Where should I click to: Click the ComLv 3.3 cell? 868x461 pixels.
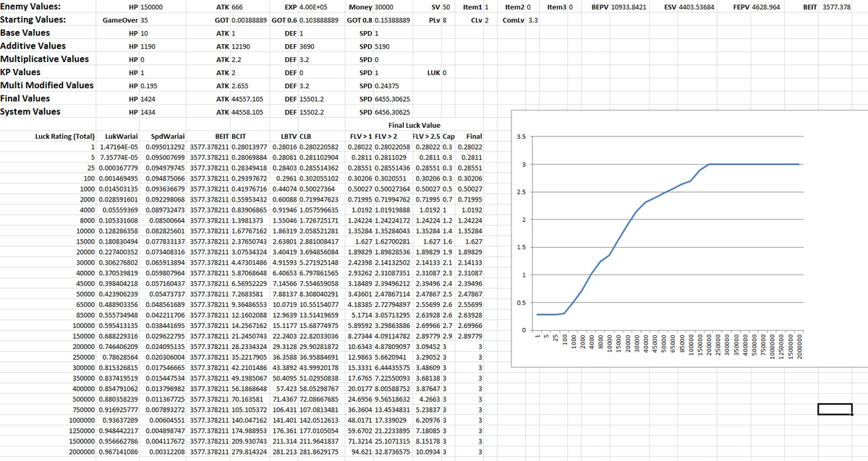(x=520, y=20)
